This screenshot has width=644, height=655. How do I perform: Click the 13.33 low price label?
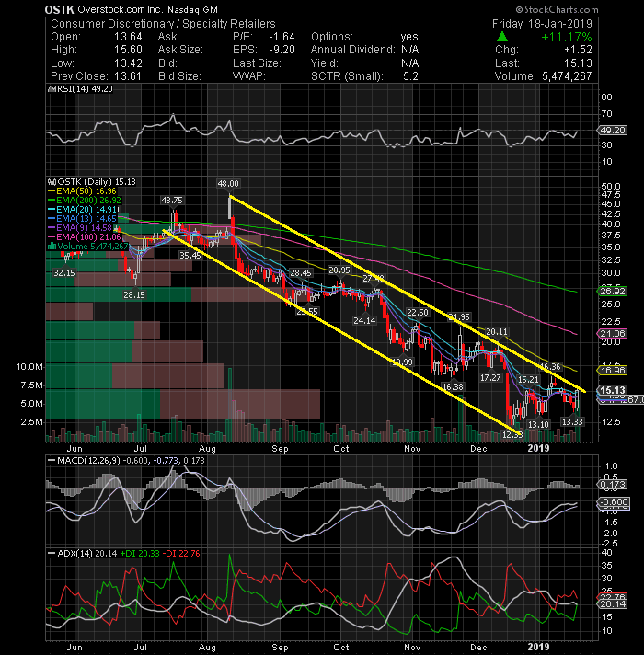click(572, 422)
